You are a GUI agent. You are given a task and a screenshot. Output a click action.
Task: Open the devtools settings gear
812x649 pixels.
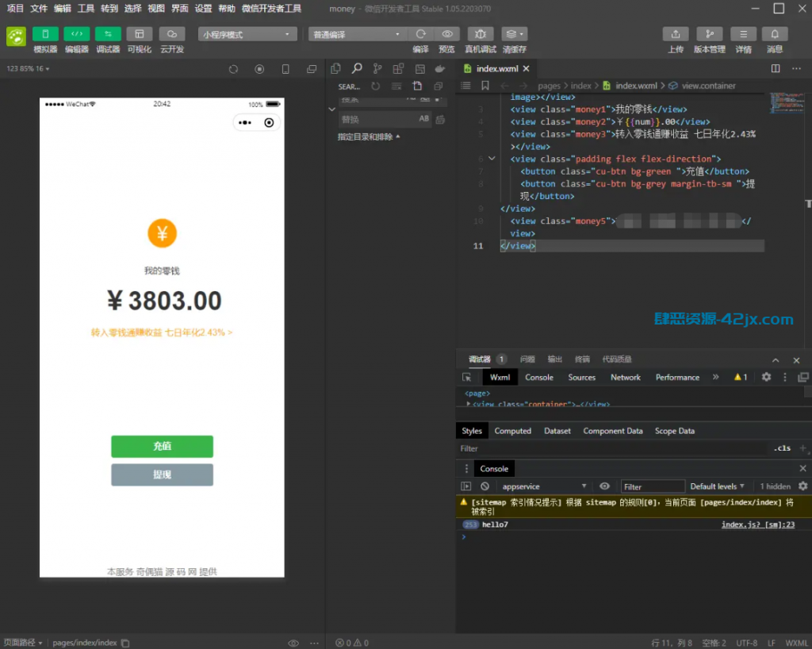(767, 378)
